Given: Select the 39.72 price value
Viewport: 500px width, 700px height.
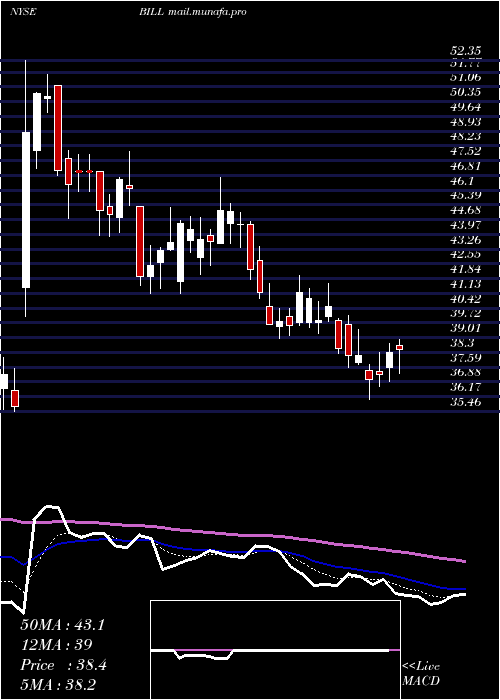Looking at the screenshot, I should click(x=465, y=313).
